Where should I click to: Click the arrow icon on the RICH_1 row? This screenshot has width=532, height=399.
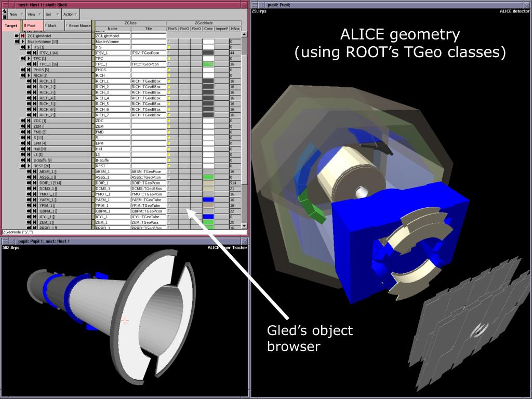tap(29, 81)
